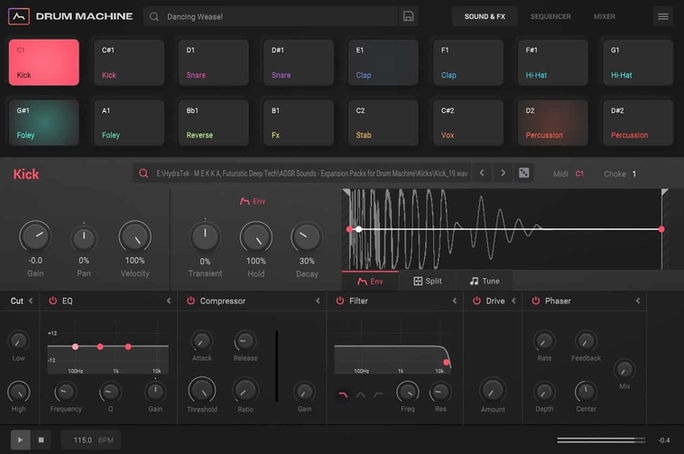The height and width of the screenshot is (454, 684).
Task: Click the Phaser Feedback knob
Action: [x=586, y=341]
